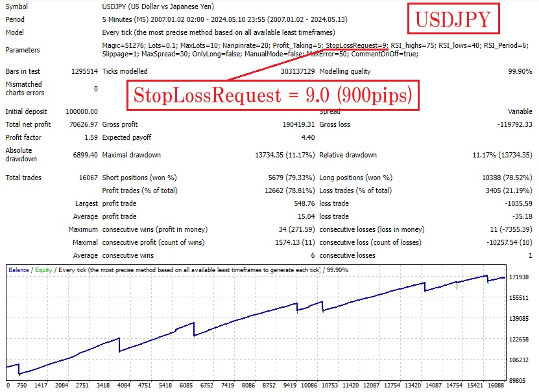Select 'Magic=51276' in the parameters
This screenshot has width=539, height=392.
coord(124,45)
